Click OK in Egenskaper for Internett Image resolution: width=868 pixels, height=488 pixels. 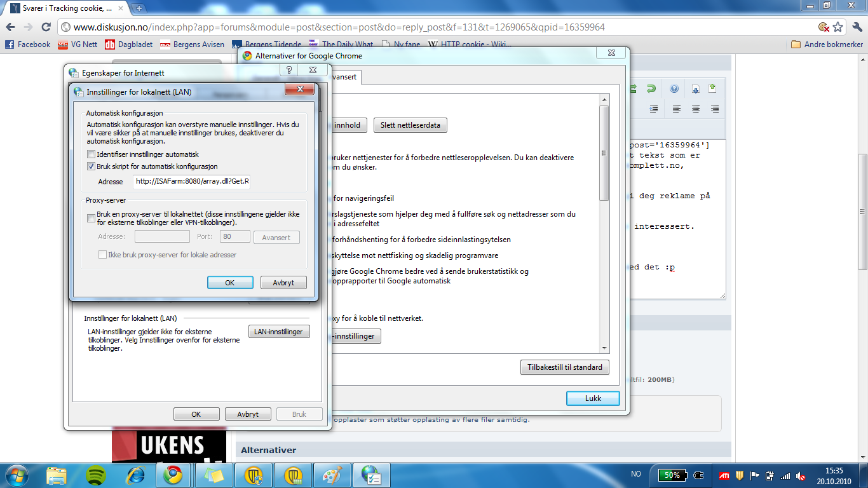pos(196,414)
